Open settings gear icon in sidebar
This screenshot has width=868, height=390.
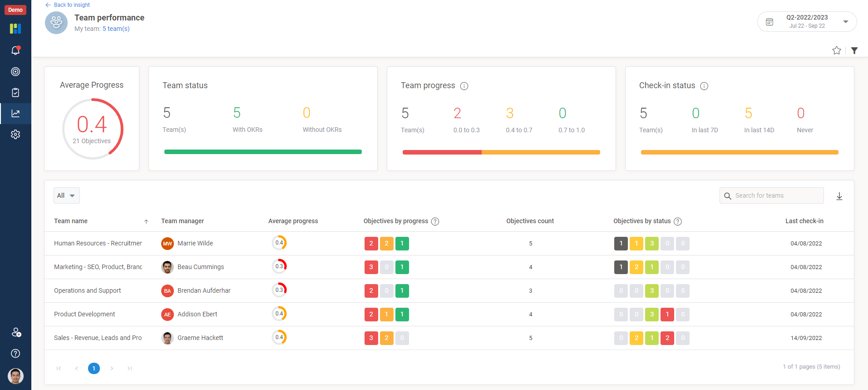tap(15, 135)
